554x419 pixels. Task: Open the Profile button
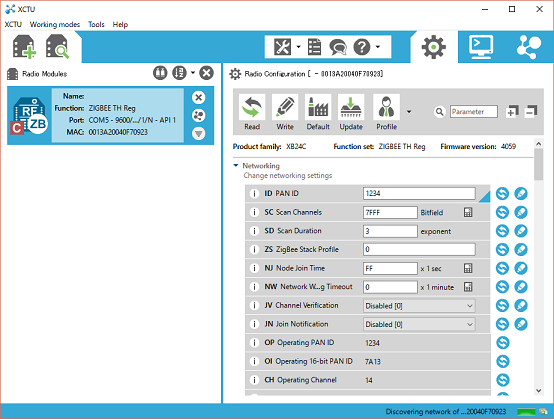[x=387, y=112]
